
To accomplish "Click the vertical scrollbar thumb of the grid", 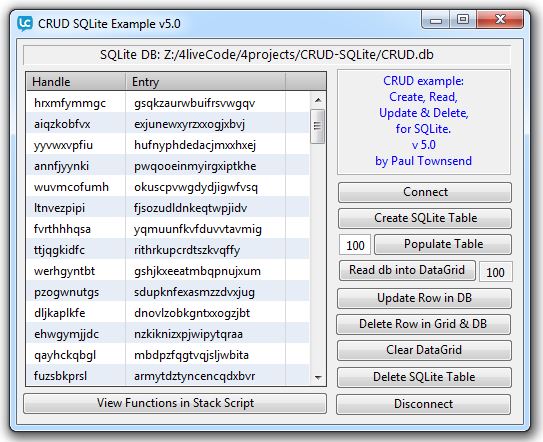I will click(x=318, y=126).
